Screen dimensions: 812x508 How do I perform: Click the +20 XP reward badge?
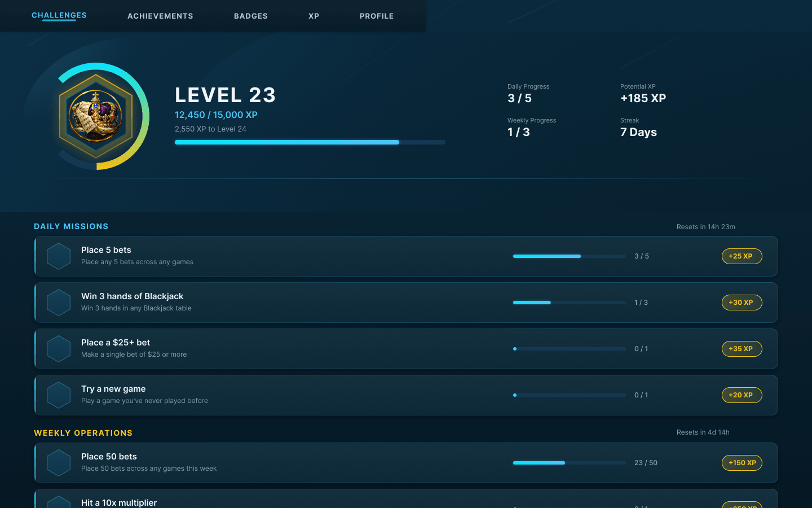point(742,395)
